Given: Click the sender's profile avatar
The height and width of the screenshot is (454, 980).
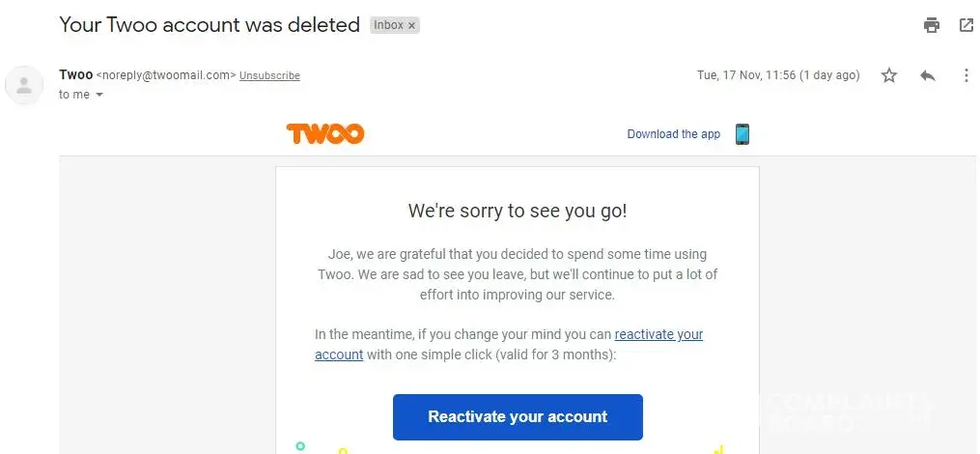Looking at the screenshot, I should (x=24, y=85).
